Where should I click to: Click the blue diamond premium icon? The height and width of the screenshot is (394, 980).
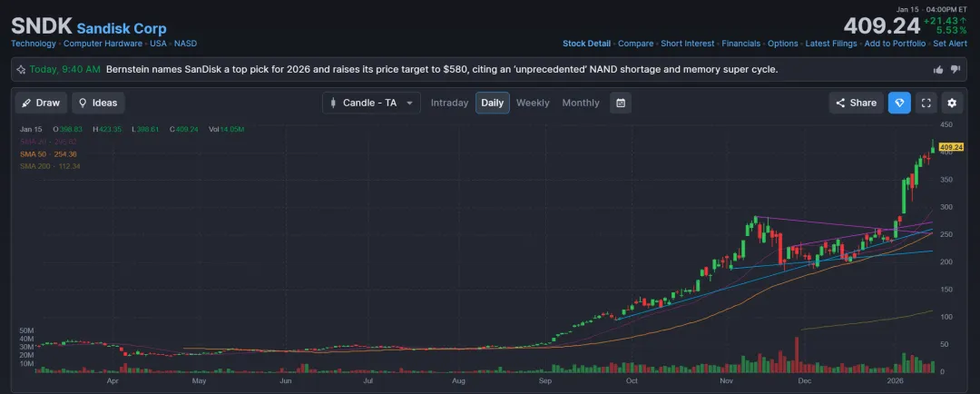tap(899, 103)
